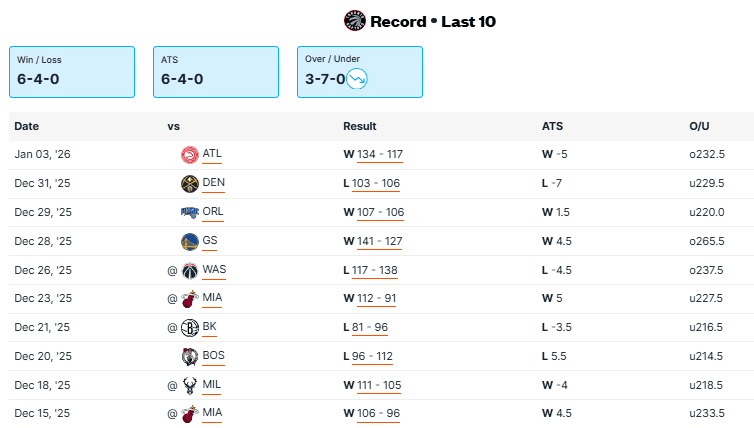754x428 pixels.
Task: Select the Over / Under record card
Action: (x=360, y=71)
